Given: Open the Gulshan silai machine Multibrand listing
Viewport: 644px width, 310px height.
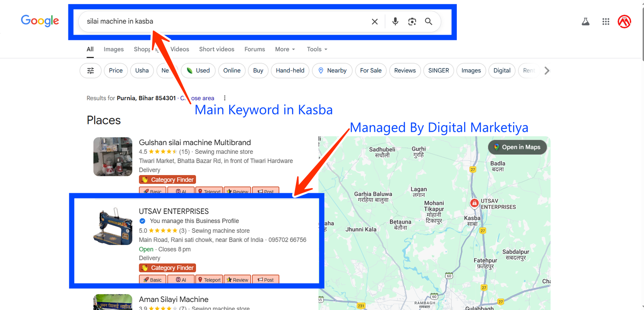Looking at the screenshot, I should [195, 143].
